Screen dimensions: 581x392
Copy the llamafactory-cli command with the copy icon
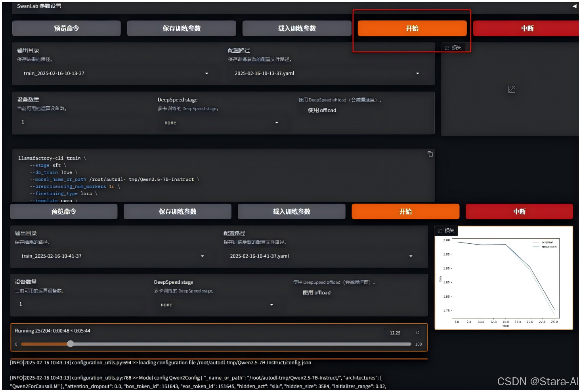pos(430,154)
